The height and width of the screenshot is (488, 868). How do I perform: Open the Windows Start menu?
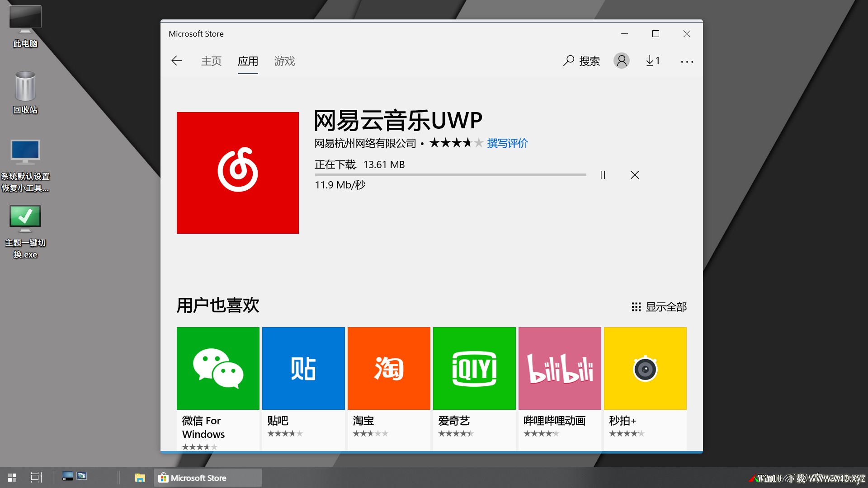(x=12, y=478)
